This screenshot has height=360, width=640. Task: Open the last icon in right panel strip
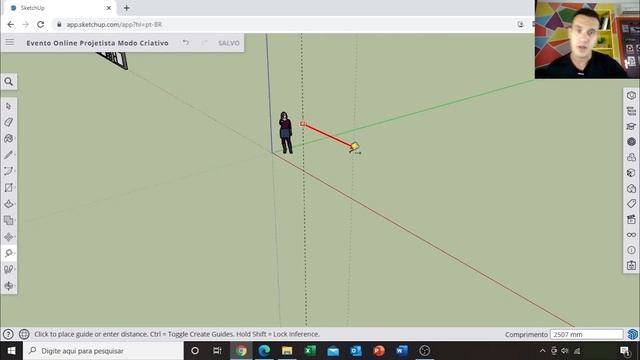[631, 265]
